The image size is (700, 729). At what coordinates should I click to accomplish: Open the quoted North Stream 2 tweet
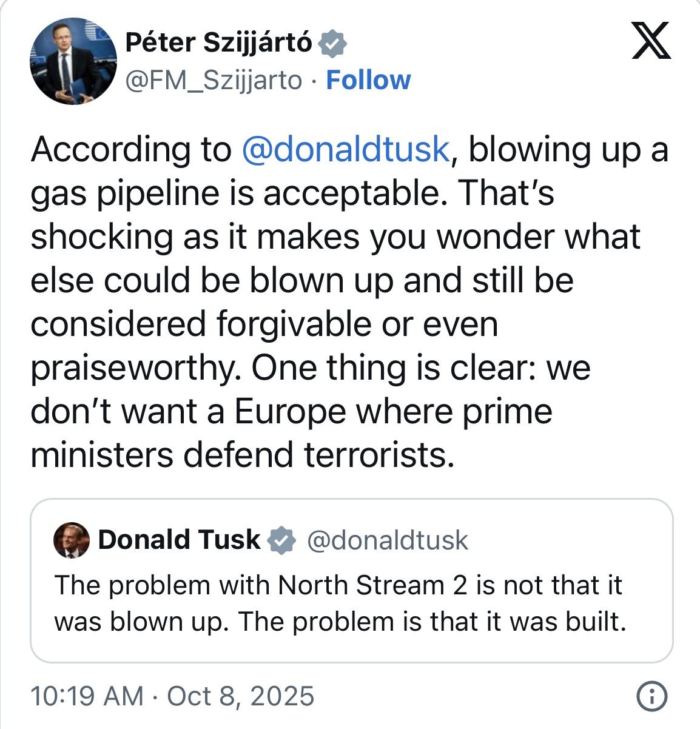click(x=351, y=603)
